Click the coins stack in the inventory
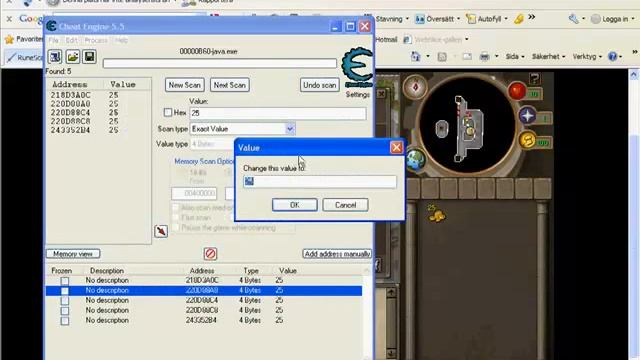Image resolution: width=640 pixels, height=360 pixels. point(436,214)
